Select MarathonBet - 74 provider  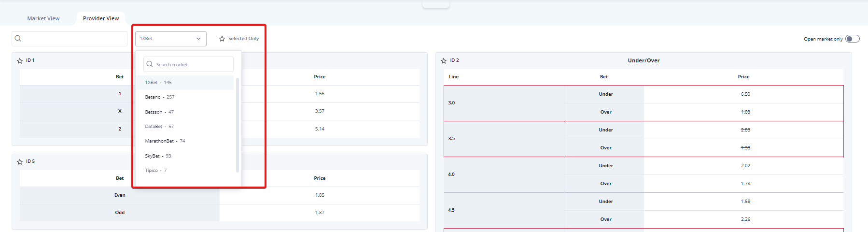165,141
